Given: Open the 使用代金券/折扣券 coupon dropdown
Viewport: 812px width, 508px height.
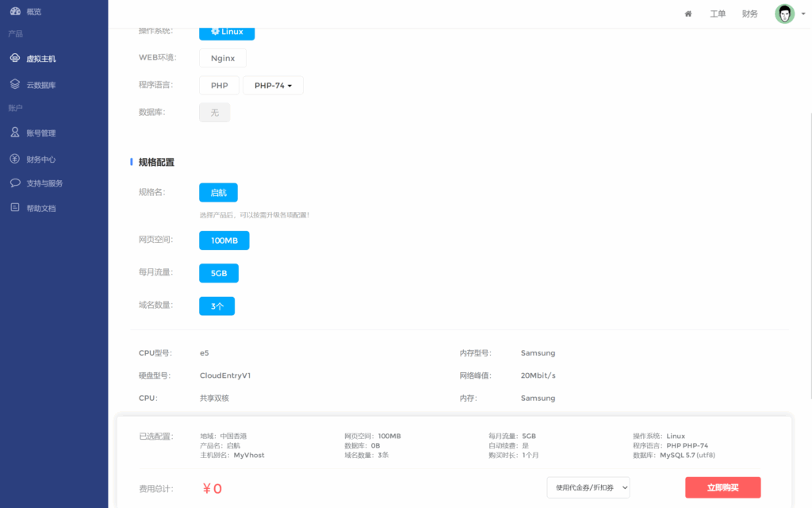Looking at the screenshot, I should pyautogui.click(x=588, y=487).
